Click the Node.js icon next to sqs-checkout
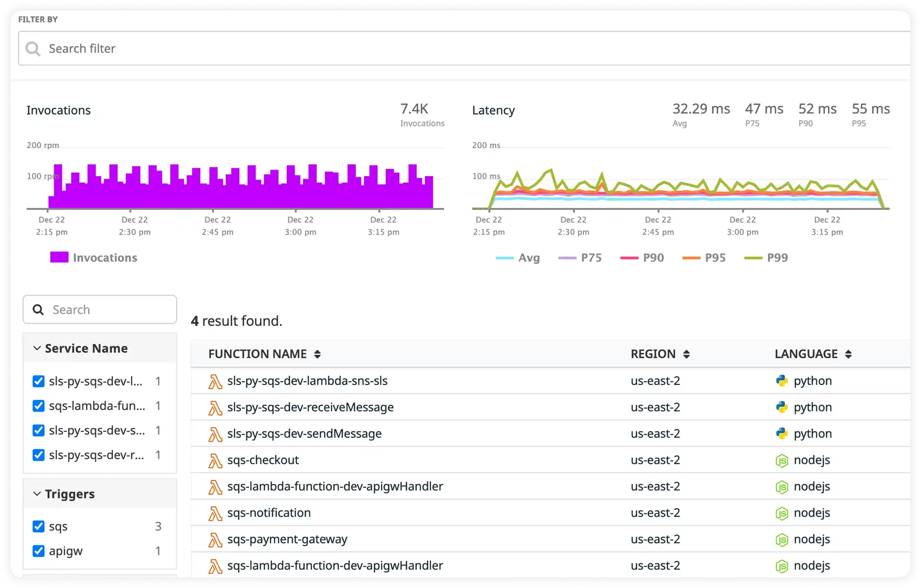This screenshot has height=588, width=921. pos(782,460)
